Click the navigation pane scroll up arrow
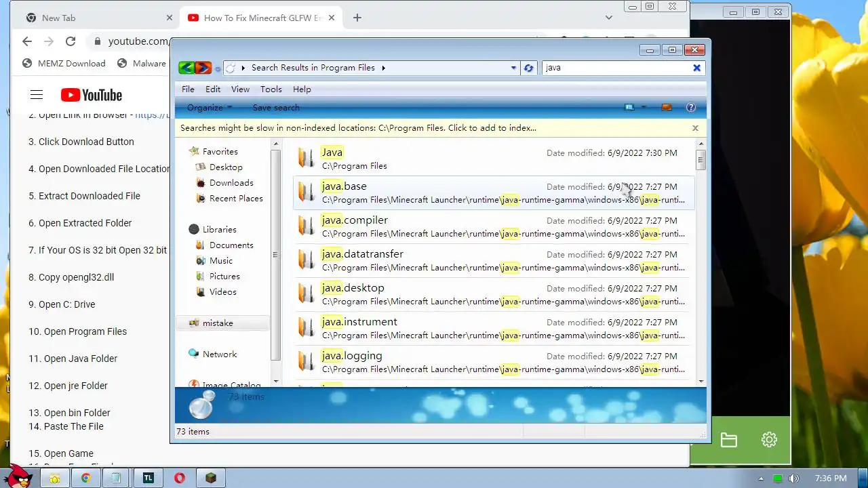This screenshot has width=868, height=488. (275, 144)
